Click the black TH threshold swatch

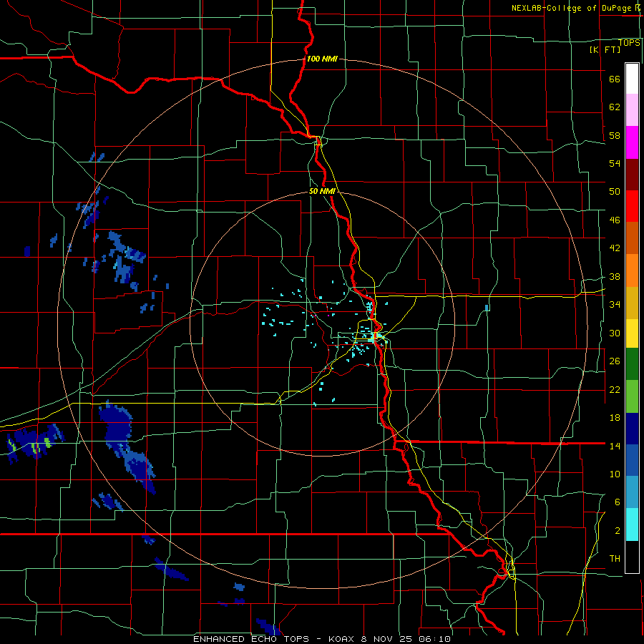[632, 557]
